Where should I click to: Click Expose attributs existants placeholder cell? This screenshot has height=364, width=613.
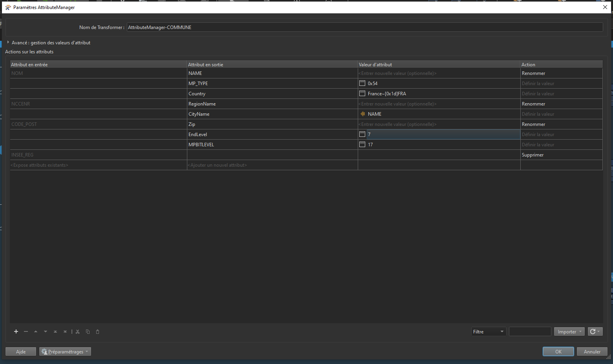99,165
